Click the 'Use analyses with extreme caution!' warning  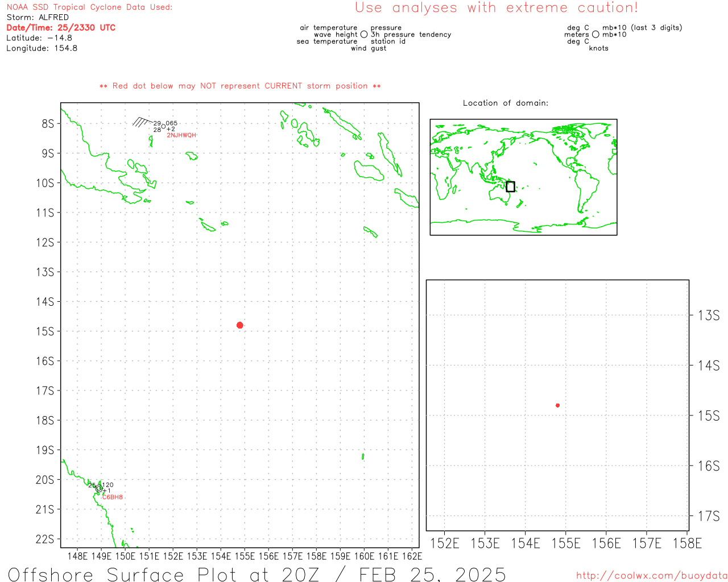(497, 8)
